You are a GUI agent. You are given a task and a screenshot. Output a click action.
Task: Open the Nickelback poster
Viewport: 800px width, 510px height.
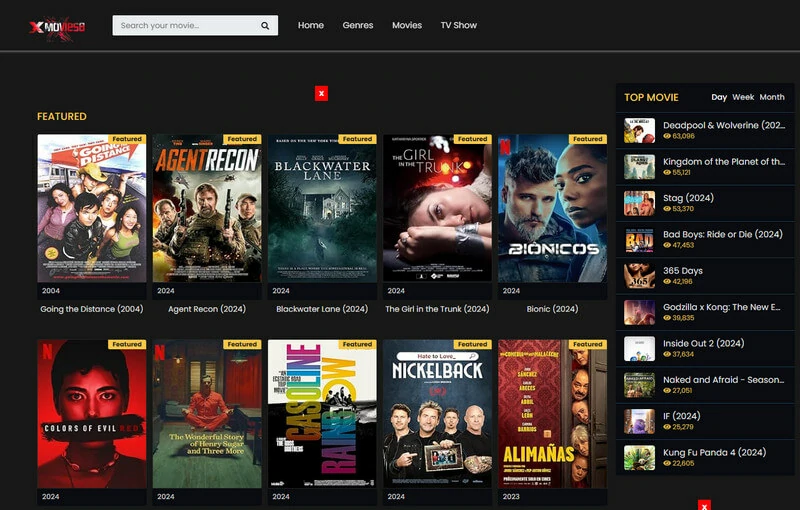[437, 414]
